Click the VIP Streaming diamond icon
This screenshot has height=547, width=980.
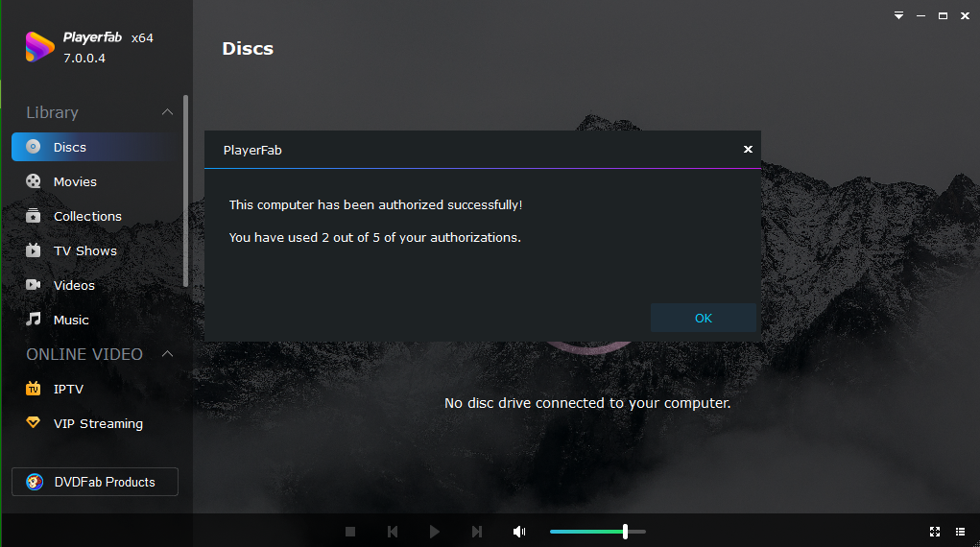[x=34, y=423]
